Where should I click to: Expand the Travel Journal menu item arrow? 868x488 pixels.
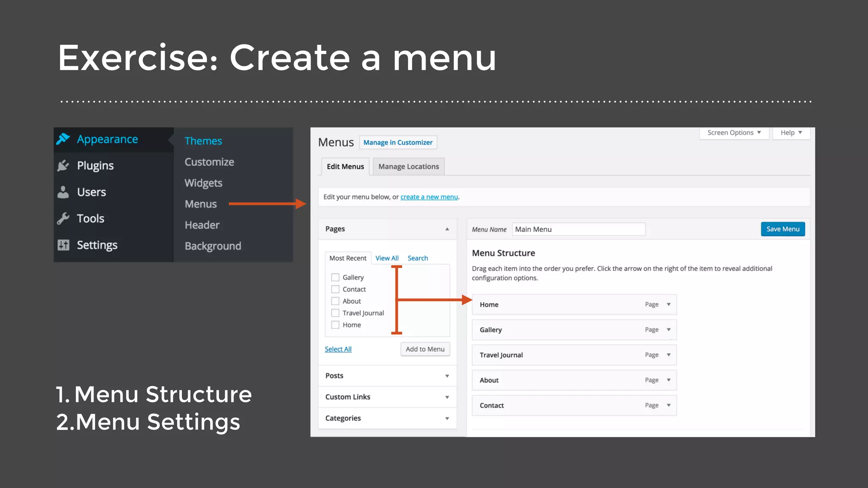pos(668,355)
